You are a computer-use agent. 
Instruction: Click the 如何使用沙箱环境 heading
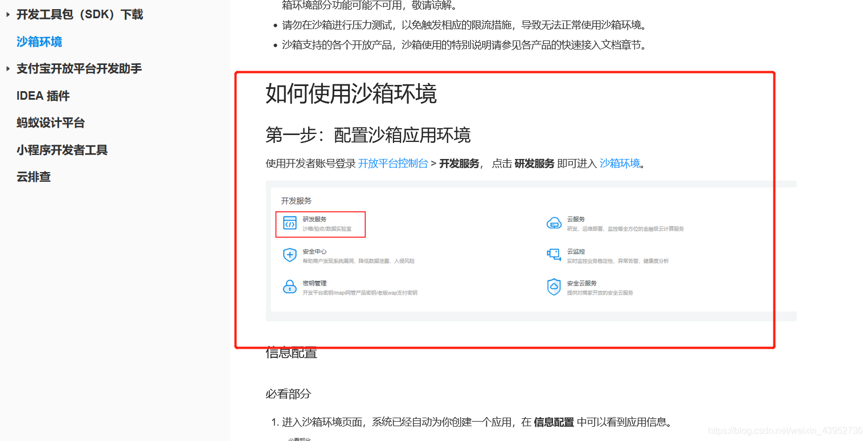click(x=351, y=93)
